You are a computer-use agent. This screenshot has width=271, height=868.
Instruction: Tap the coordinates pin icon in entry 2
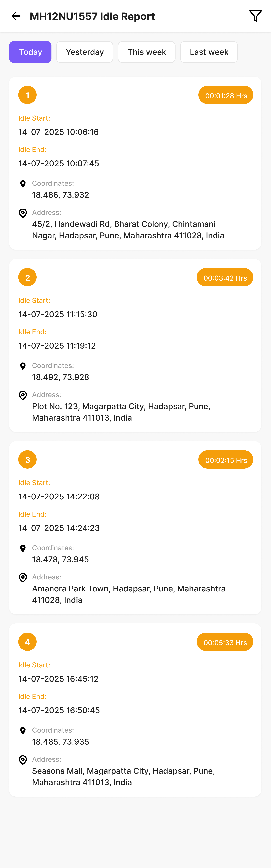pos(23,366)
